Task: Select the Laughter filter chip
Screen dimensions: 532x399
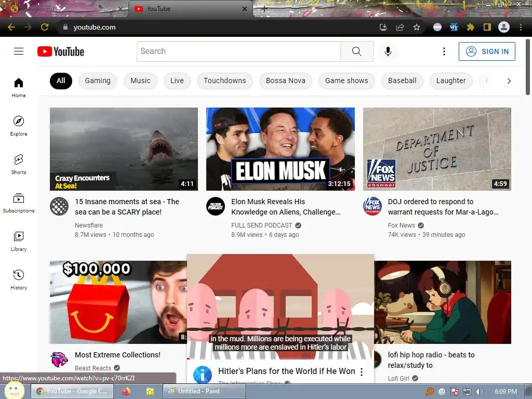Action: coord(451,81)
